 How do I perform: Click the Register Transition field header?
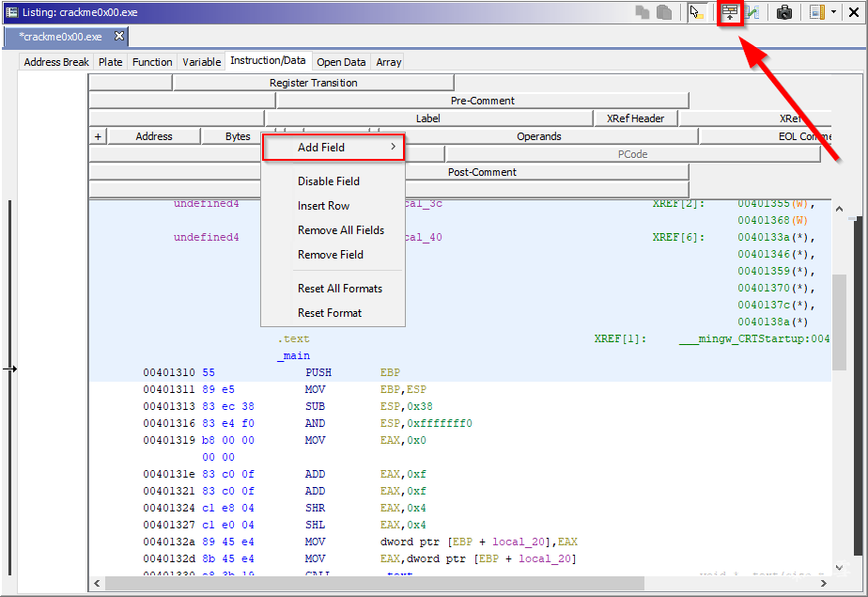[313, 83]
